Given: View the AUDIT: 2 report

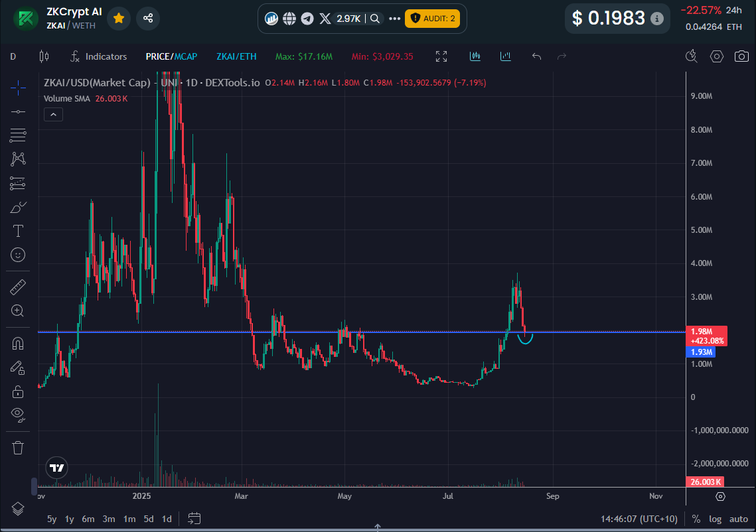Looking at the screenshot, I should coord(433,19).
